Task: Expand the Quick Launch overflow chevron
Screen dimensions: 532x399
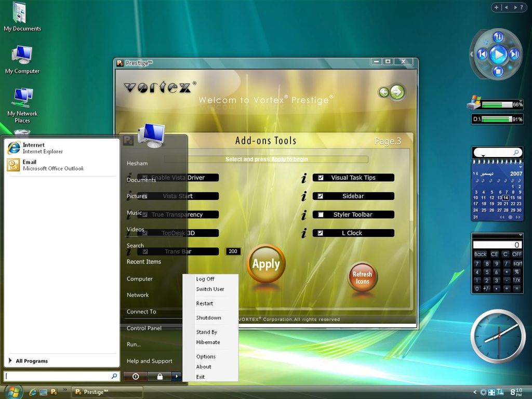Action: [x=65, y=390]
